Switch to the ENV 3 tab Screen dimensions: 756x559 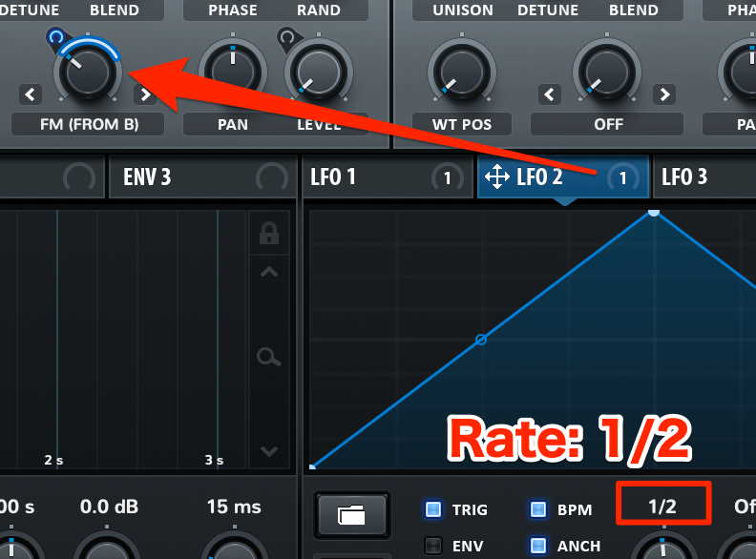[202, 176]
